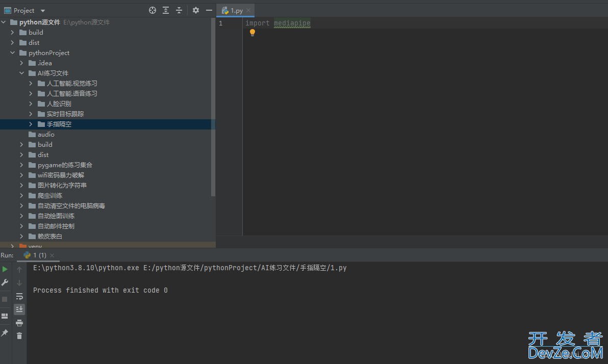Click the Stop process square icon
608x364 pixels.
(5, 299)
